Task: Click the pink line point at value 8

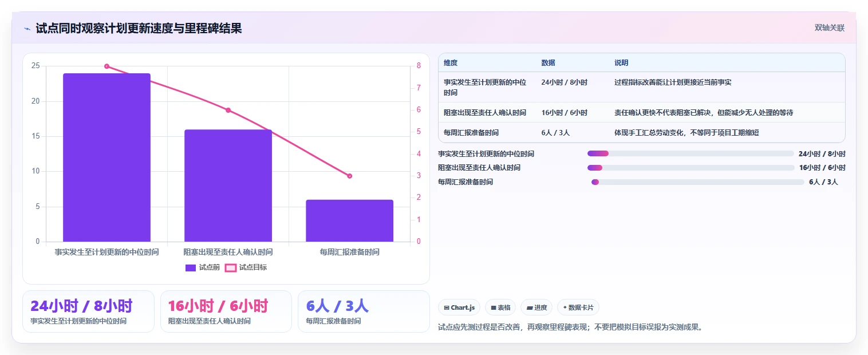Action: pos(106,66)
